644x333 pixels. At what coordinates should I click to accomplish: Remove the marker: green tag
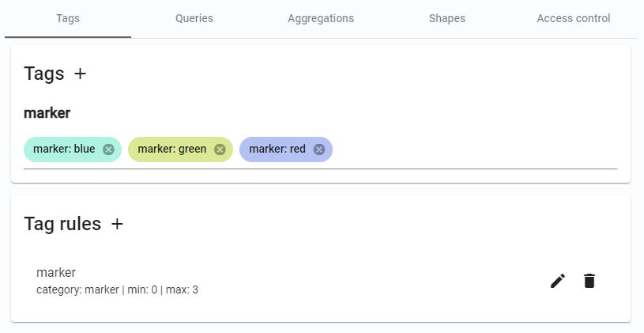(x=220, y=149)
